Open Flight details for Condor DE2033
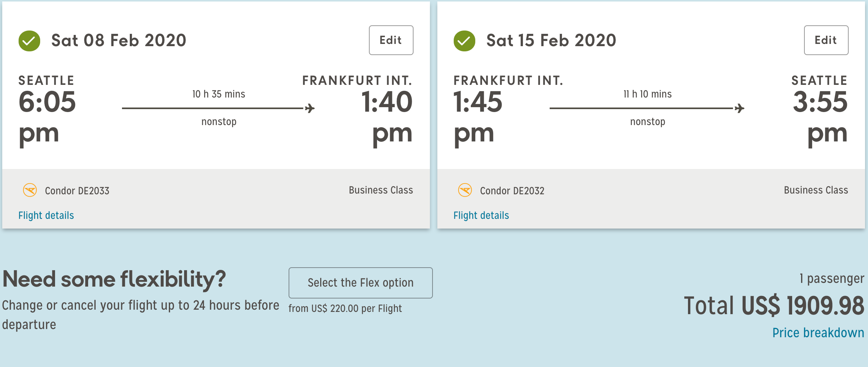This screenshot has height=367, width=868. coord(46,216)
